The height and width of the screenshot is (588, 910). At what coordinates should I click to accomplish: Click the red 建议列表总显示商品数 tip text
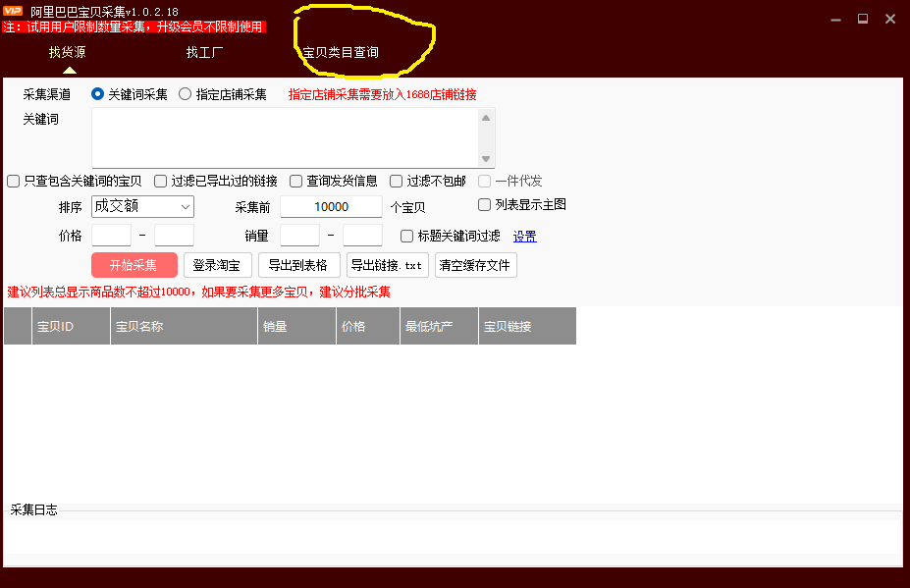click(198, 292)
